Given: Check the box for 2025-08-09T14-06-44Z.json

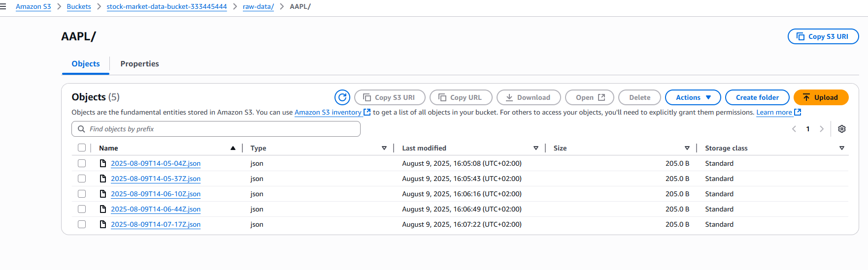Looking at the screenshot, I should [x=82, y=209].
